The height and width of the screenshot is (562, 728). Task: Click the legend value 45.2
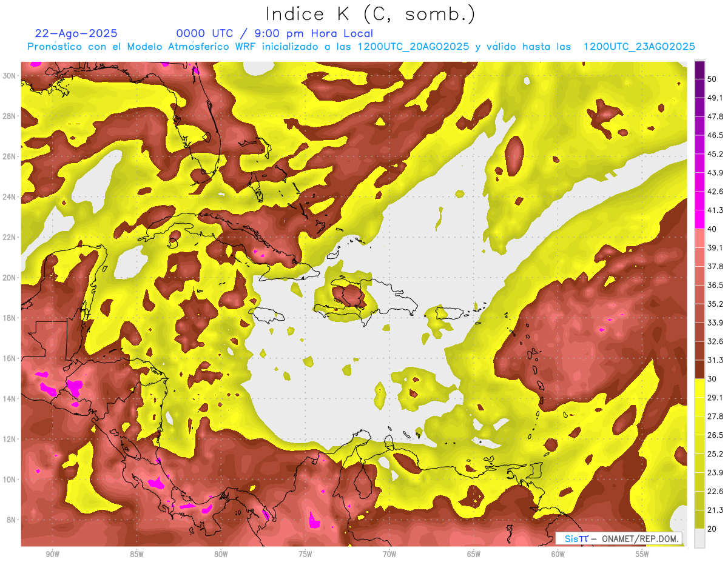(715, 154)
